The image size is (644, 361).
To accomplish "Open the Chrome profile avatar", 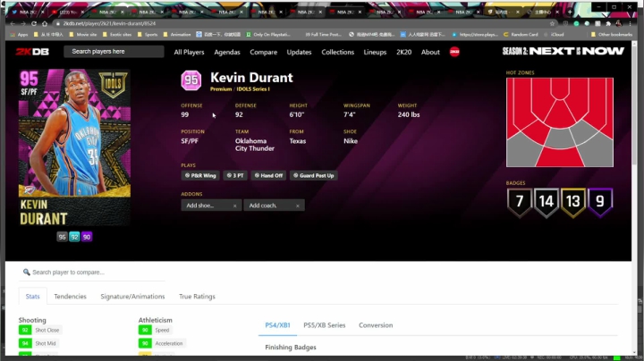I will click(619, 24).
